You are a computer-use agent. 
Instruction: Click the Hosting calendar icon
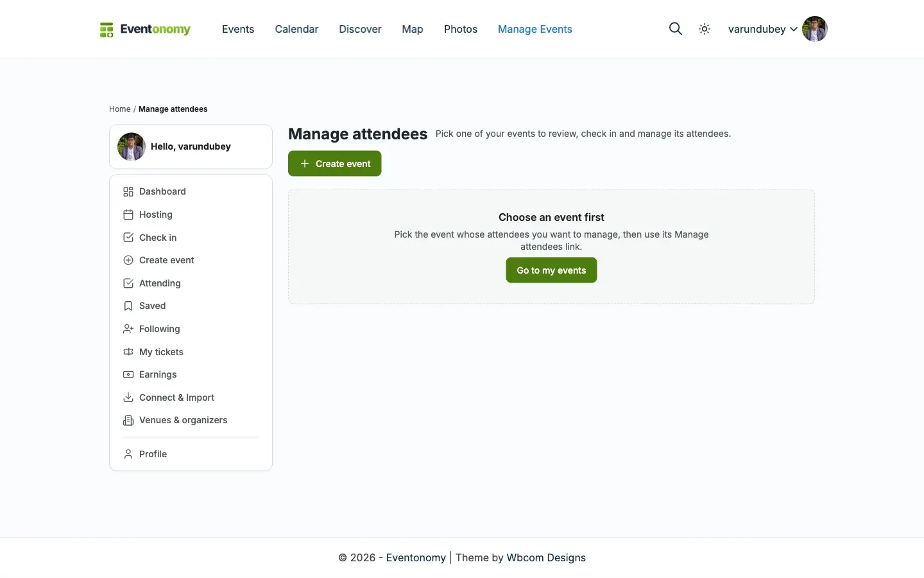pyautogui.click(x=128, y=215)
